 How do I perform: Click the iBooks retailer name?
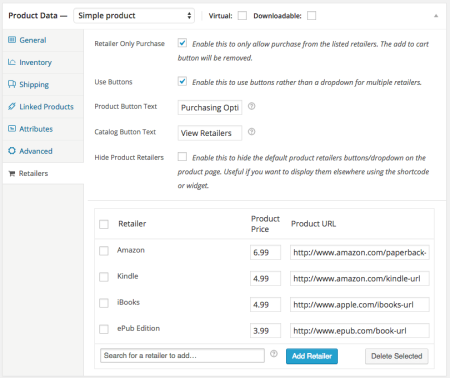click(x=128, y=302)
